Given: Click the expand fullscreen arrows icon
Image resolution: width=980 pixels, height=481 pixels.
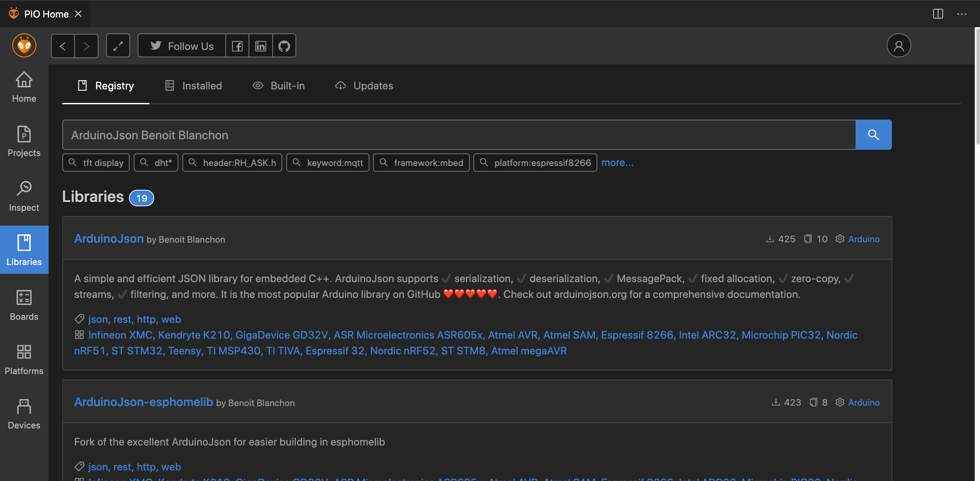Looking at the screenshot, I should tap(118, 46).
